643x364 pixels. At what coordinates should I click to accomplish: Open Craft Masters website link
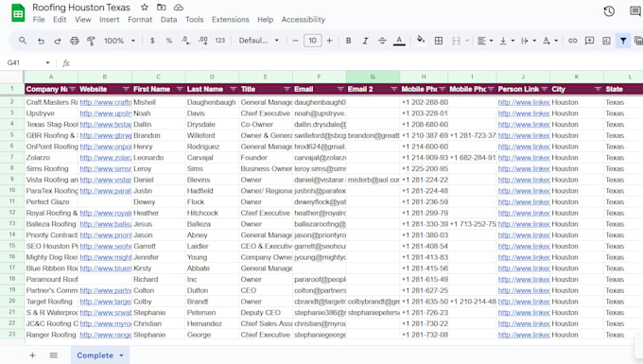(x=105, y=102)
